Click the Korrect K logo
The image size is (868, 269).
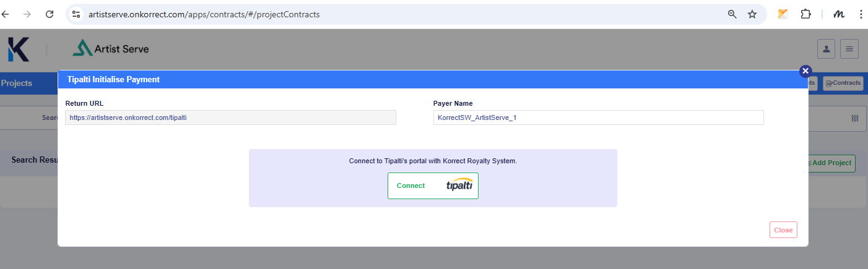[x=18, y=49]
